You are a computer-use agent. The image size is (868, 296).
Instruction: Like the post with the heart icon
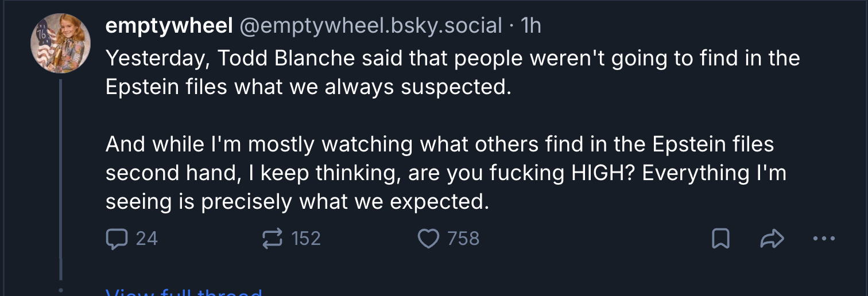pos(428,239)
